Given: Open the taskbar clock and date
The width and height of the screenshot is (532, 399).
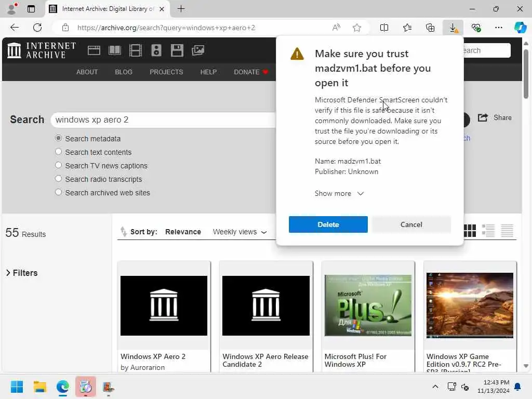Looking at the screenshot, I should tap(494, 387).
